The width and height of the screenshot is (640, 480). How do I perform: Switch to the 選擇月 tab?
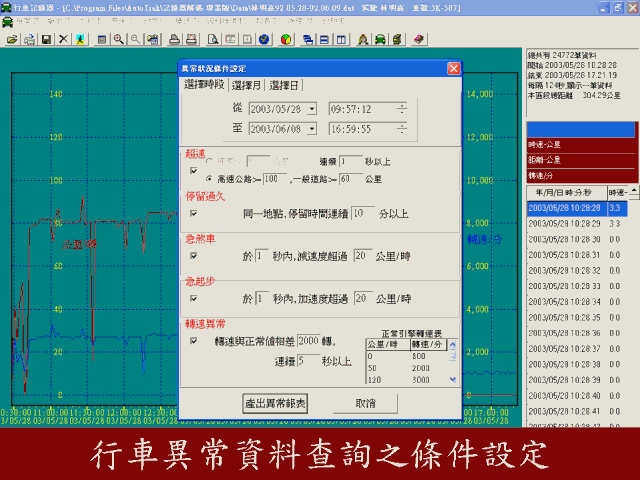[246, 85]
